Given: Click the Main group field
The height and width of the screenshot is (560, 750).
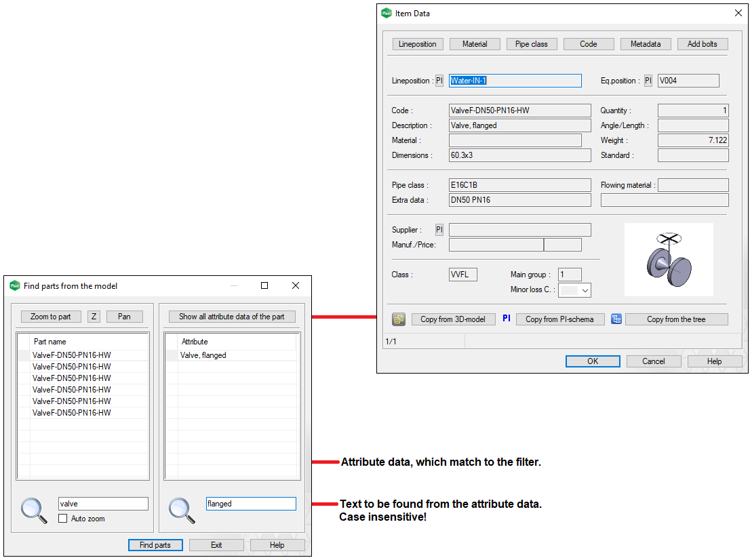Looking at the screenshot, I should click(x=570, y=275).
